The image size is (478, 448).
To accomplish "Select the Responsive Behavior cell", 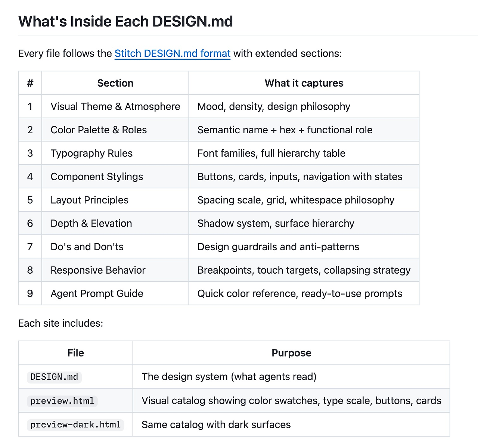I will [x=115, y=270].
